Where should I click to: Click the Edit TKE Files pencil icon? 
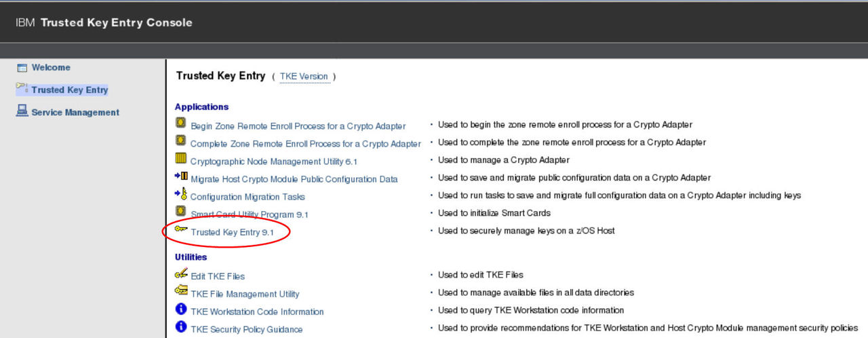(181, 274)
